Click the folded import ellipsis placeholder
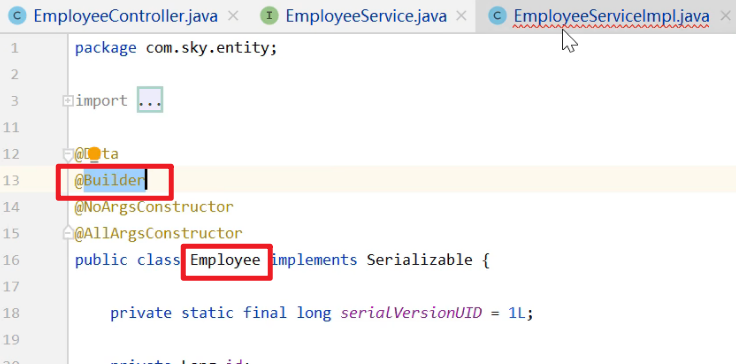 tap(150, 100)
